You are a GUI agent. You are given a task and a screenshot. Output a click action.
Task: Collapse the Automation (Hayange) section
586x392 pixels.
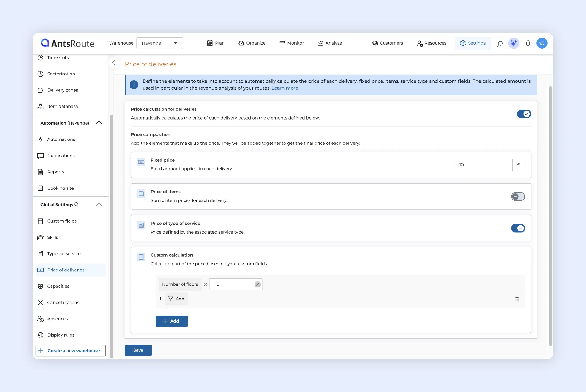99,122
